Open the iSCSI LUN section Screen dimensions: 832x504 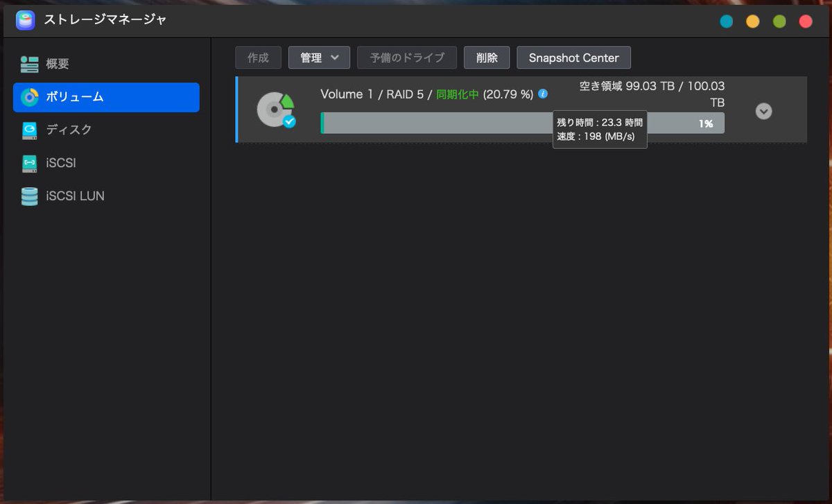pyautogui.click(x=106, y=196)
